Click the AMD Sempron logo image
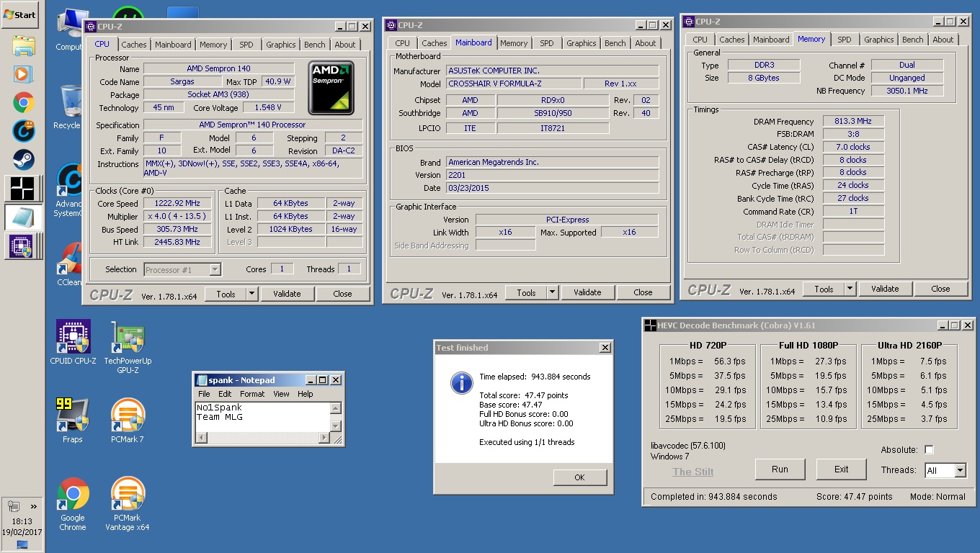The width and height of the screenshot is (980, 553). point(331,88)
